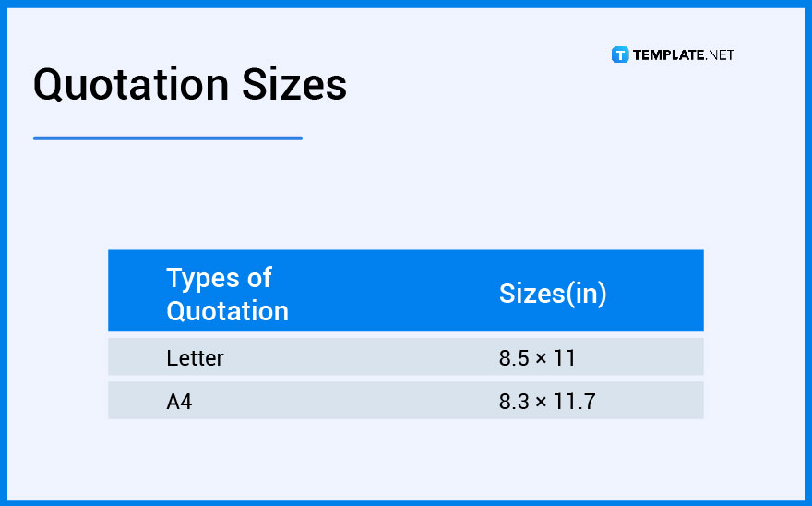
Task: Click the "(in)" unit in the header
Action: (586, 294)
